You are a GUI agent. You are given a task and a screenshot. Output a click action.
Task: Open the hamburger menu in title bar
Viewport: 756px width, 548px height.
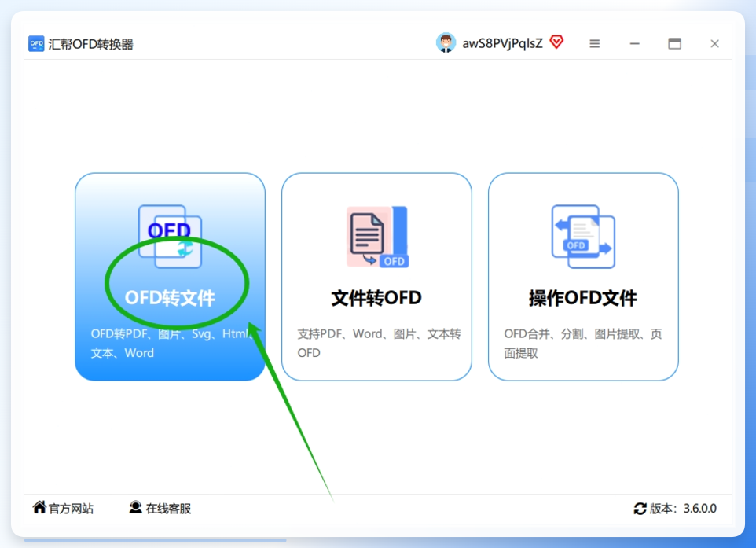[x=594, y=44]
